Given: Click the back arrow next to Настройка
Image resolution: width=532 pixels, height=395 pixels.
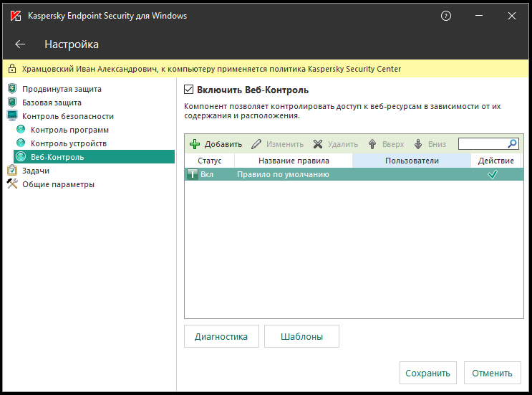Looking at the screenshot, I should [x=20, y=44].
